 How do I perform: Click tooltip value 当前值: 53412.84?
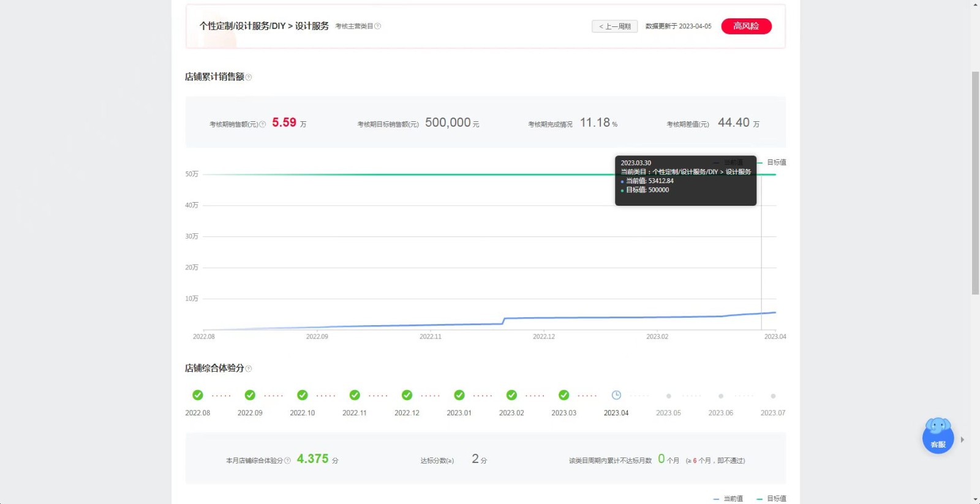[x=649, y=181]
